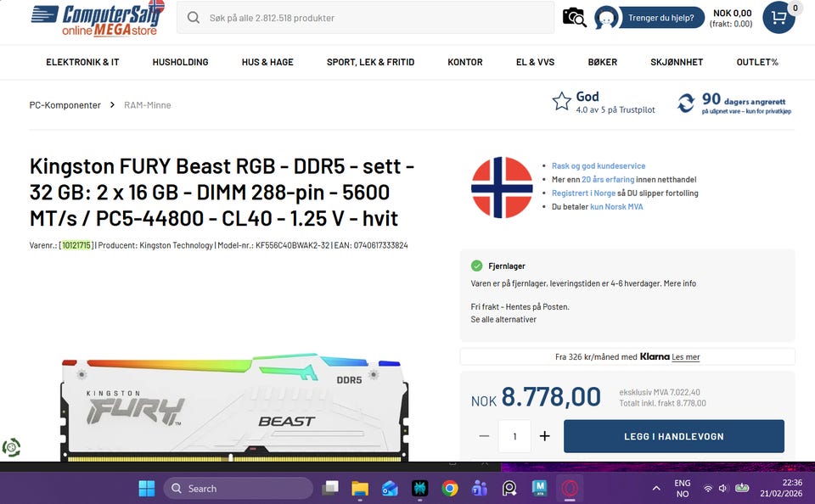Open the Klarna Les mer link
Screen dimensions: 815x504
(x=686, y=357)
